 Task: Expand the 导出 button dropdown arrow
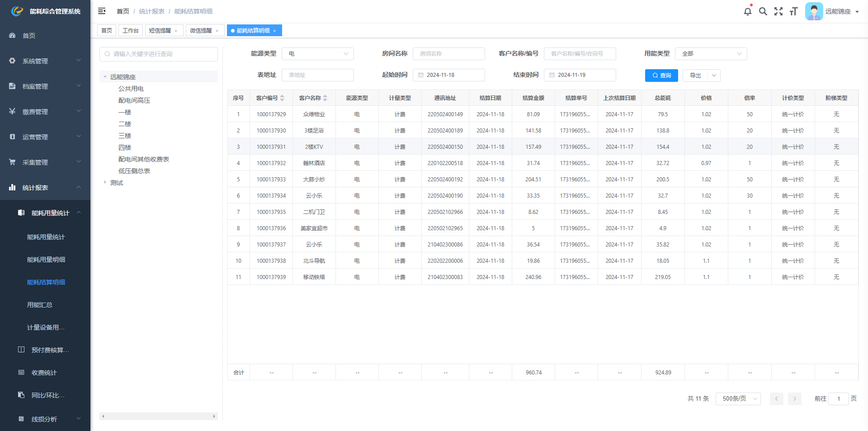tap(714, 76)
